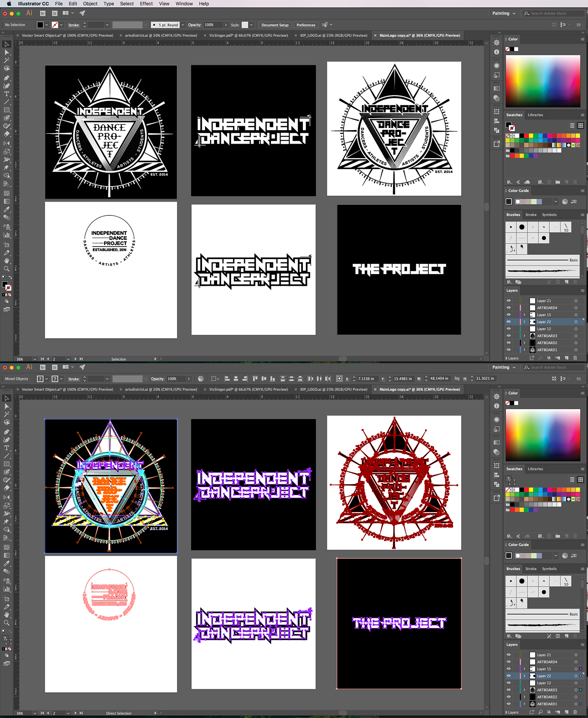Choose the Hand tool in the bottom window toolbar
This screenshot has height=718, width=588.
[x=7, y=615]
